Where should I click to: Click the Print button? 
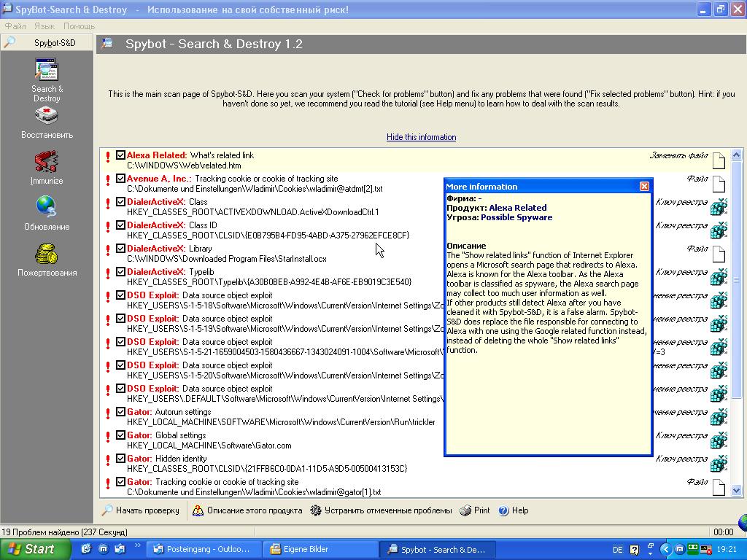coord(475,510)
